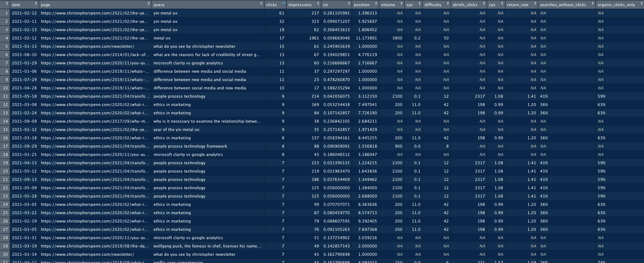Select the date cell 2021-09-29

(x=24, y=146)
